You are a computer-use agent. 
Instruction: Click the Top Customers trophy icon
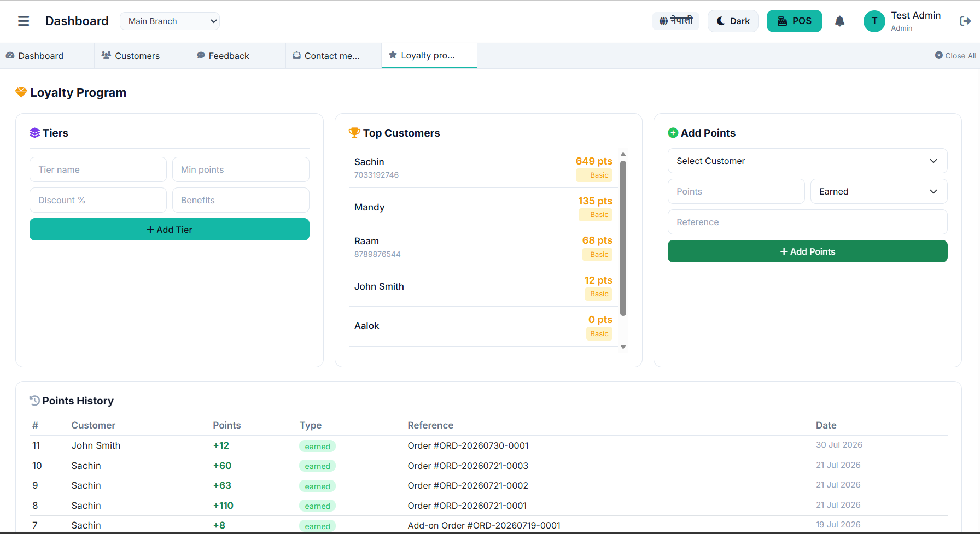click(354, 133)
